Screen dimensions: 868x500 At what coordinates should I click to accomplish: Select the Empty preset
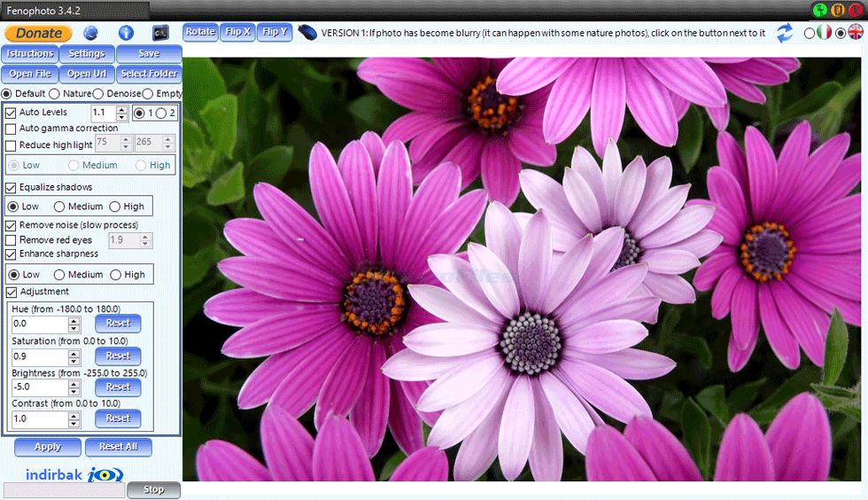pos(148,94)
